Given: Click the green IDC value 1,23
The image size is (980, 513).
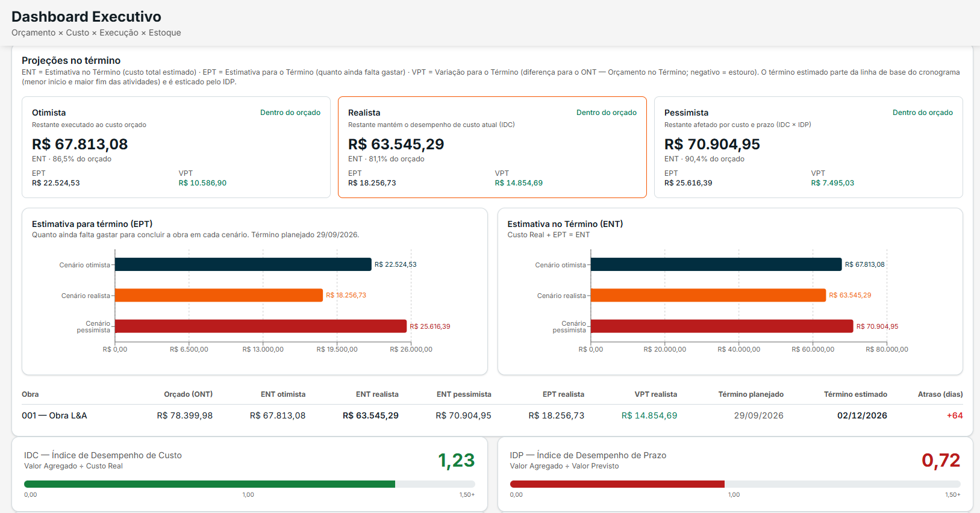Looking at the screenshot, I should pyautogui.click(x=457, y=461).
